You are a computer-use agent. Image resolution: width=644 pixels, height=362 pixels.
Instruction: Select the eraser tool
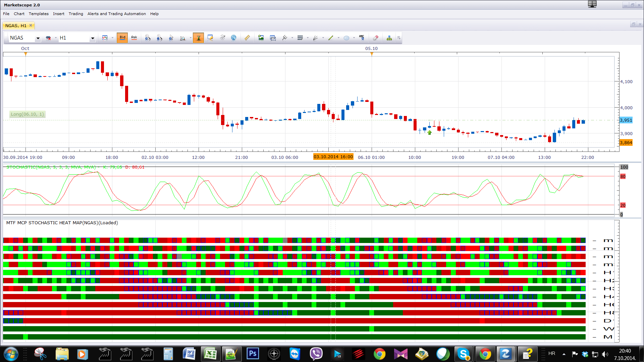(x=376, y=38)
